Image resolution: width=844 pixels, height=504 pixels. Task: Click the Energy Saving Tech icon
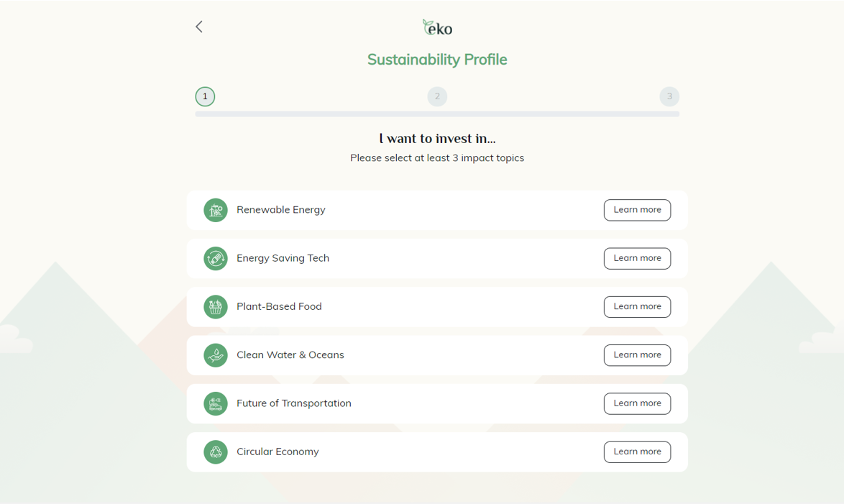(x=216, y=258)
